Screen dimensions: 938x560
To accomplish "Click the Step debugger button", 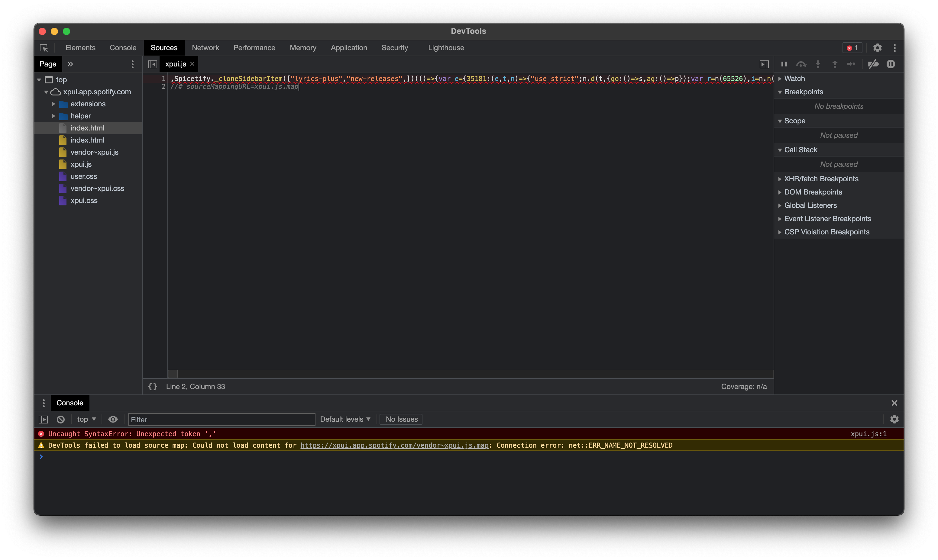I will [851, 64].
